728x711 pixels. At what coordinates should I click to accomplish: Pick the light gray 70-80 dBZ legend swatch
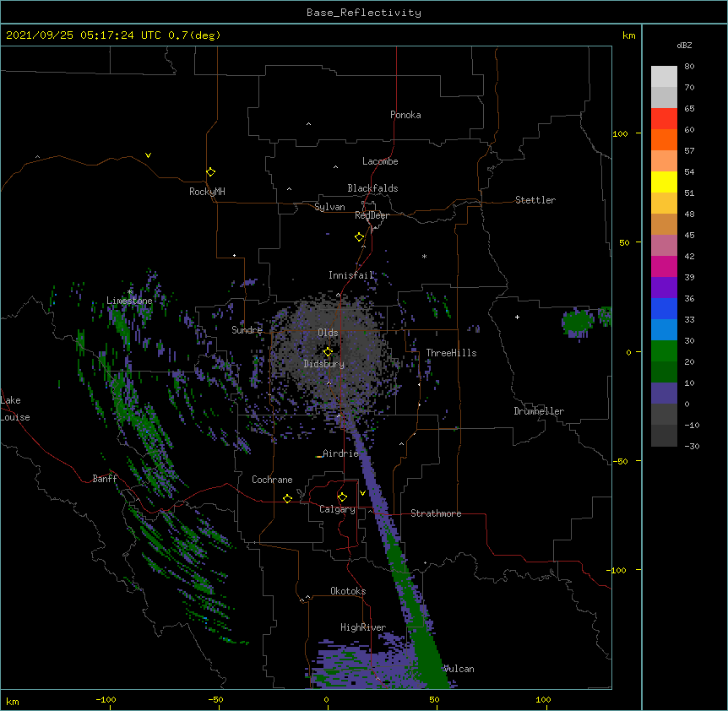click(664, 77)
